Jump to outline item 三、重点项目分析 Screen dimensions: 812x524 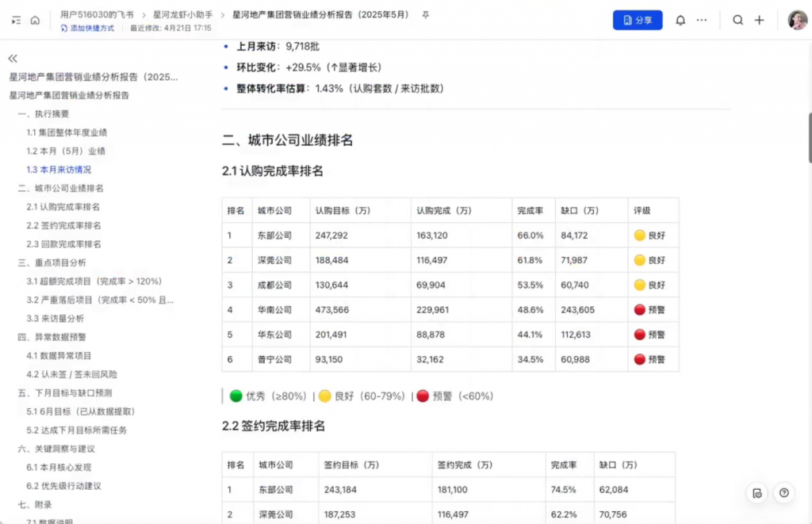coord(52,263)
